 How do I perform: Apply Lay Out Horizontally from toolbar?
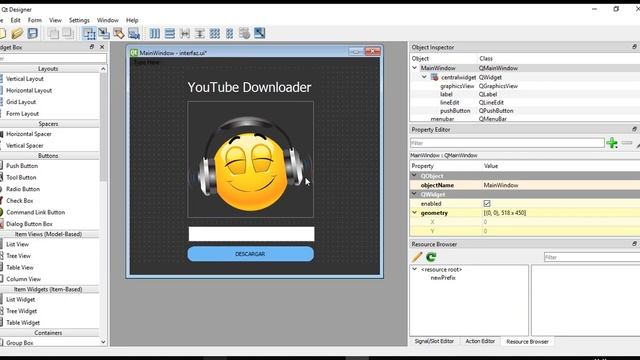coord(155,33)
